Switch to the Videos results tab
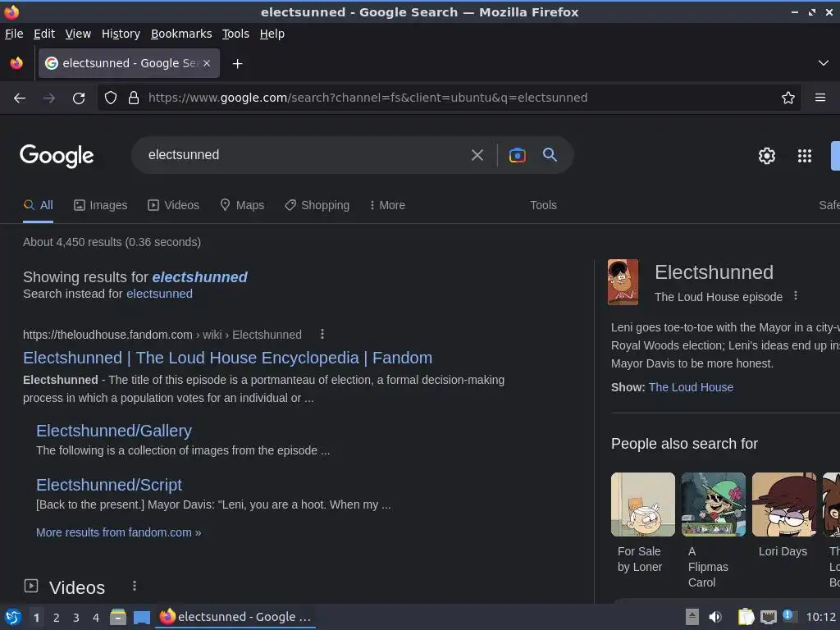The height and width of the screenshot is (630, 840). (x=174, y=205)
